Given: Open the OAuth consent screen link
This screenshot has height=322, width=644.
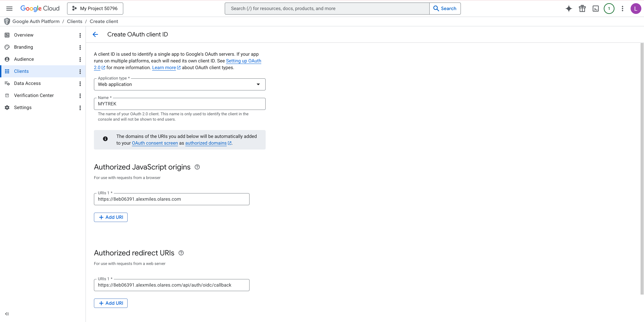Looking at the screenshot, I should click(x=154, y=143).
